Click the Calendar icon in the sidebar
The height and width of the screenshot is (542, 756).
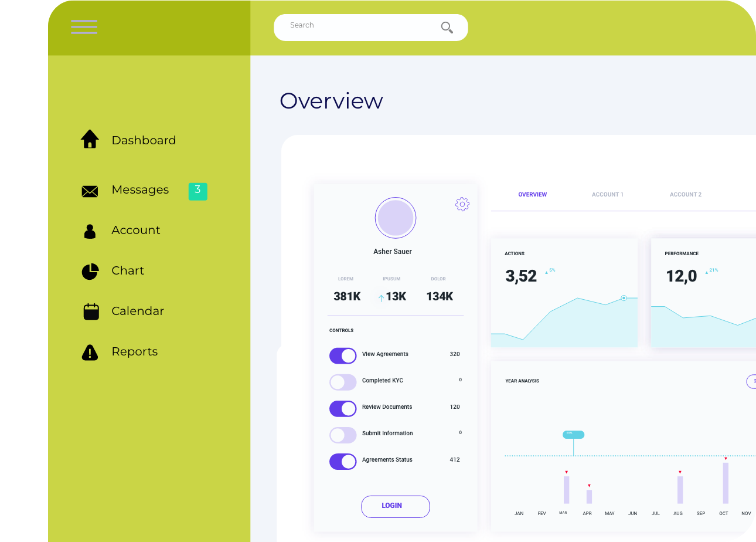pyautogui.click(x=90, y=311)
